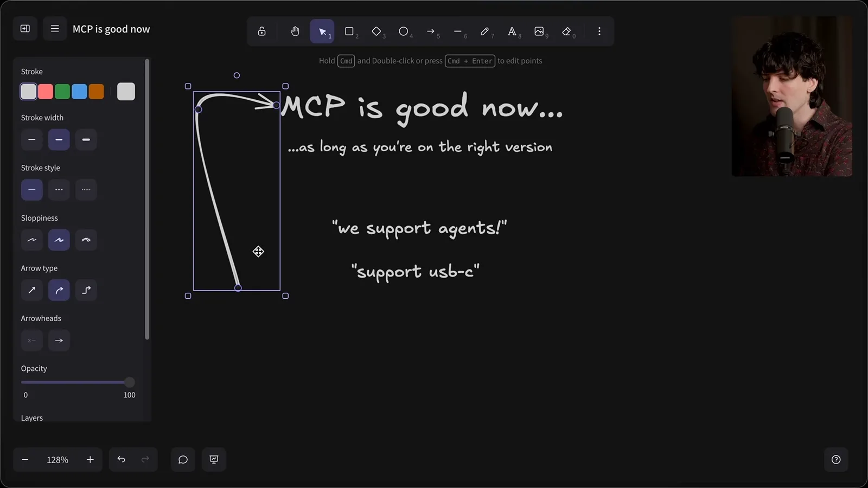The image size is (868, 488).
Task: Select the Hand pan tool
Action: click(295, 31)
